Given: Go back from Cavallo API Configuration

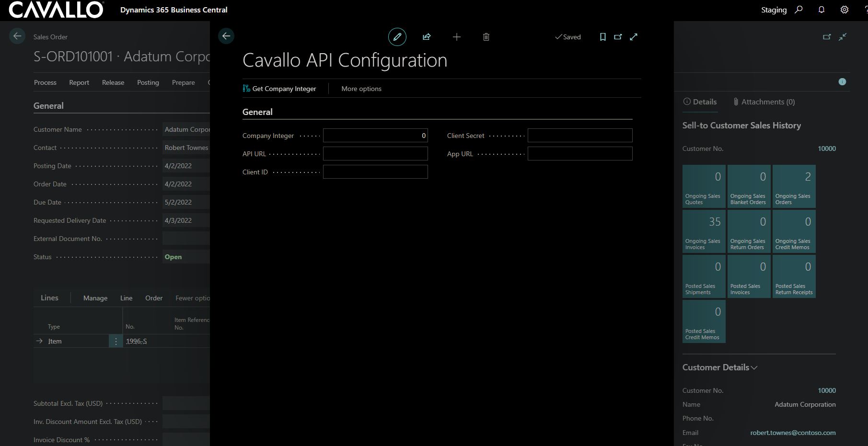Looking at the screenshot, I should pos(226,36).
